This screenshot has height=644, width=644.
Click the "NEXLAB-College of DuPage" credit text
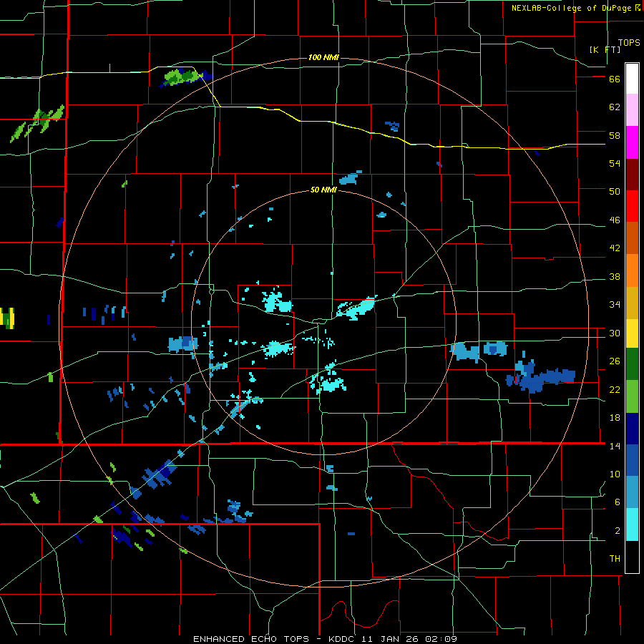[571, 8]
